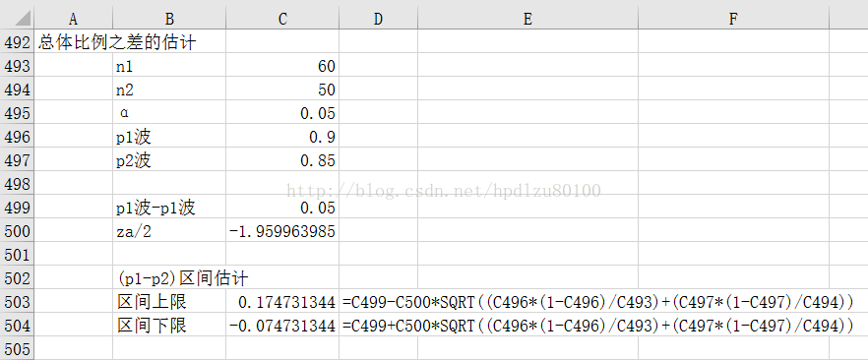Click the title cell 总体比例之差的估计
The height and width of the screenshot is (360, 868).
click(117, 42)
